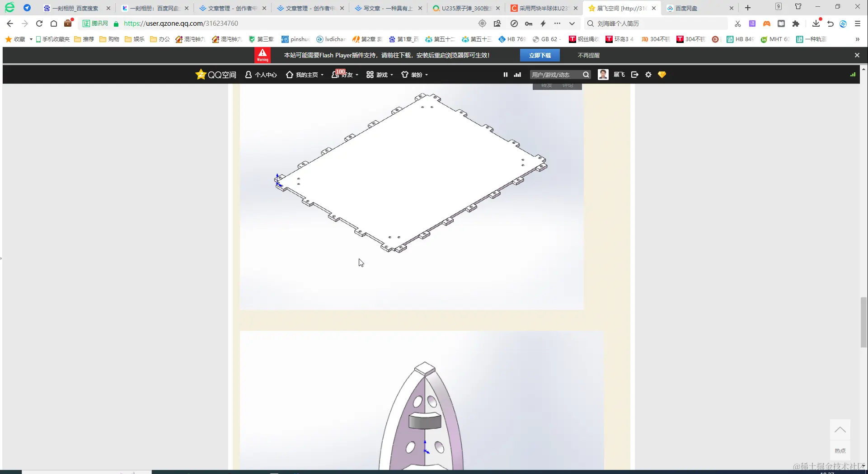Click the green signal icon on navbar right
This screenshot has width=868, height=474.
pyautogui.click(x=853, y=74)
